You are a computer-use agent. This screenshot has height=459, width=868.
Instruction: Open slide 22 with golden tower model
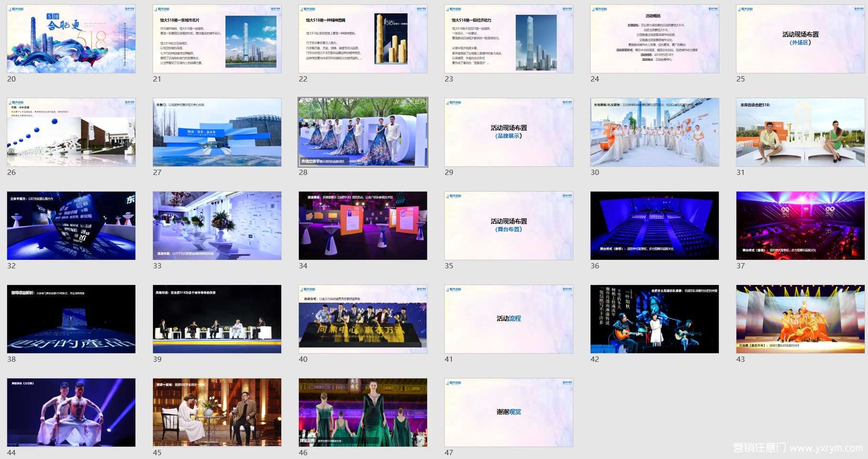coord(363,39)
